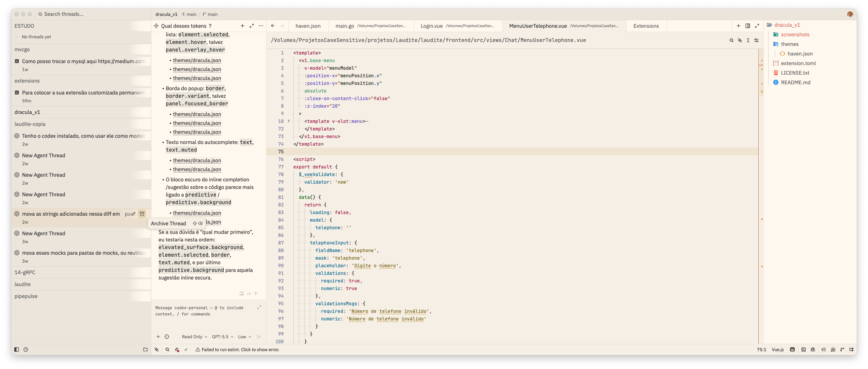Focus the Search threads field

pos(93,14)
